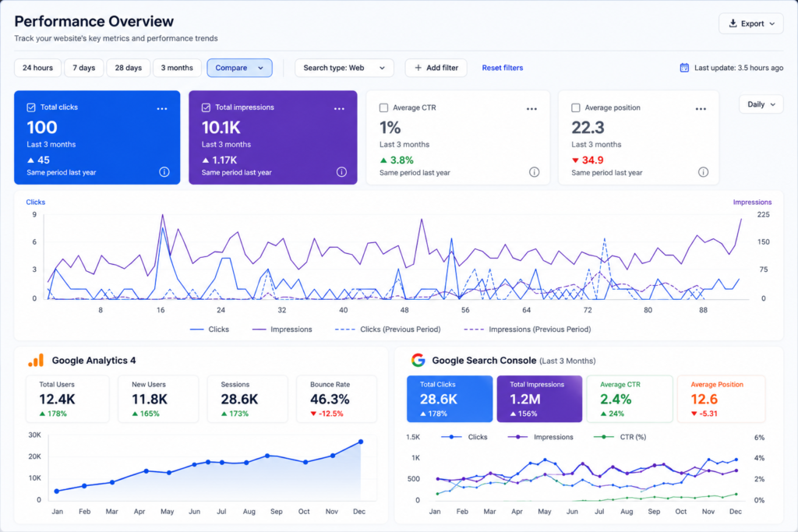Check the Average CTR checkbox
This screenshot has height=532, width=798.
(x=383, y=107)
